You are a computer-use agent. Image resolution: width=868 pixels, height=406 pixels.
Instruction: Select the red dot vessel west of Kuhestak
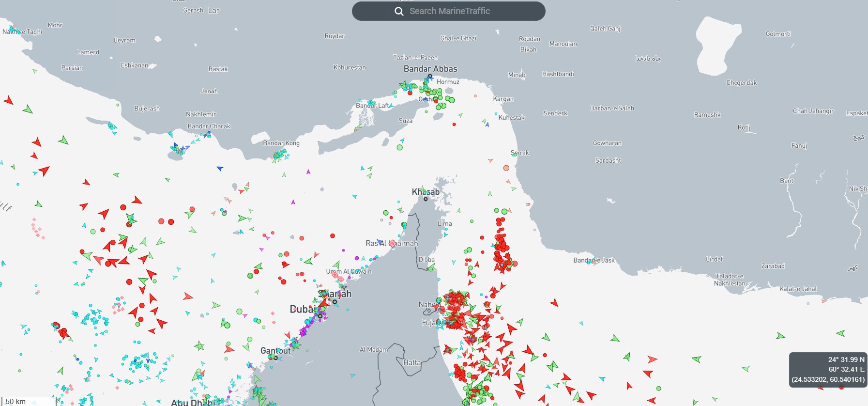[454, 125]
